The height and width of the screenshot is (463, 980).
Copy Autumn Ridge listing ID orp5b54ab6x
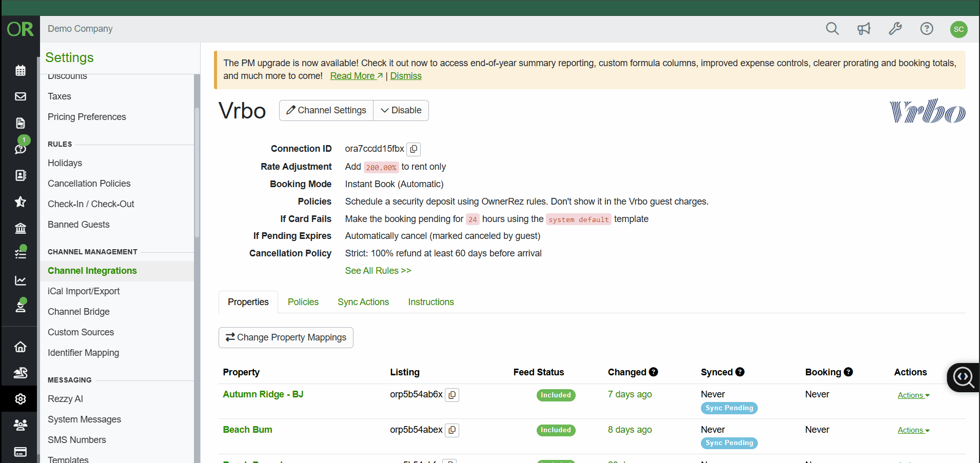tap(452, 395)
